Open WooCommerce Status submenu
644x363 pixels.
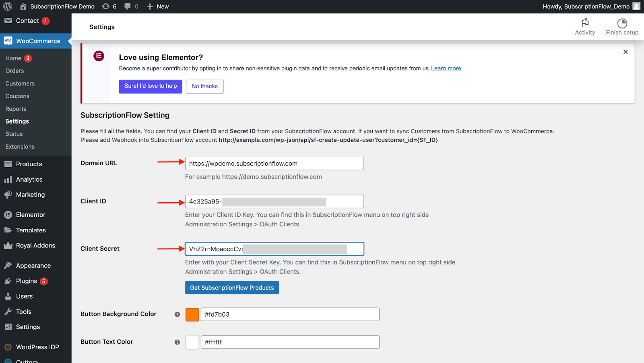pyautogui.click(x=14, y=134)
